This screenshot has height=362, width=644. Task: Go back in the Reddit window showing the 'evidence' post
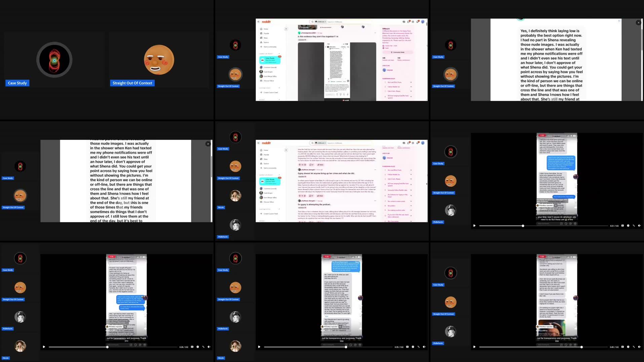pos(259,22)
